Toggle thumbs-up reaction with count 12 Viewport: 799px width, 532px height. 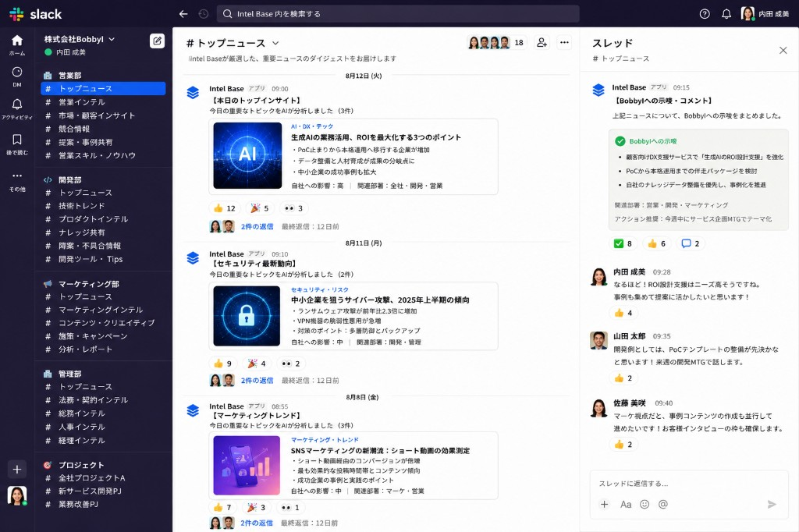[x=225, y=208]
